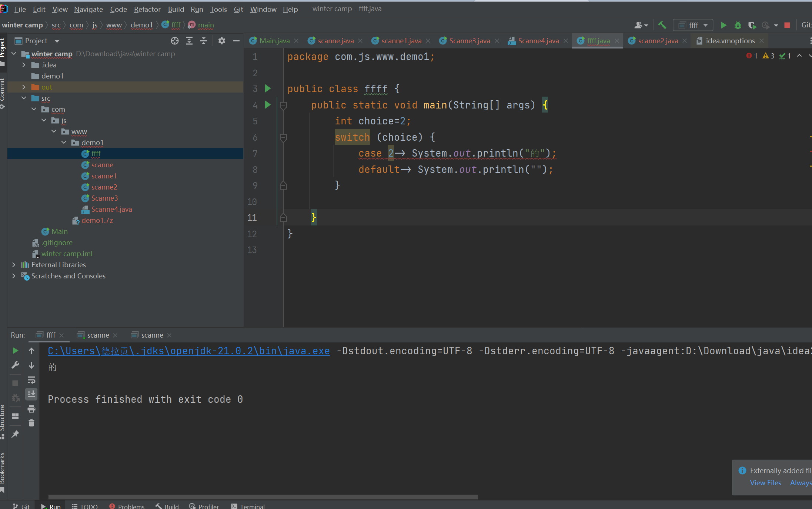
Task: Open the Project panel gear settings
Action: (221, 41)
